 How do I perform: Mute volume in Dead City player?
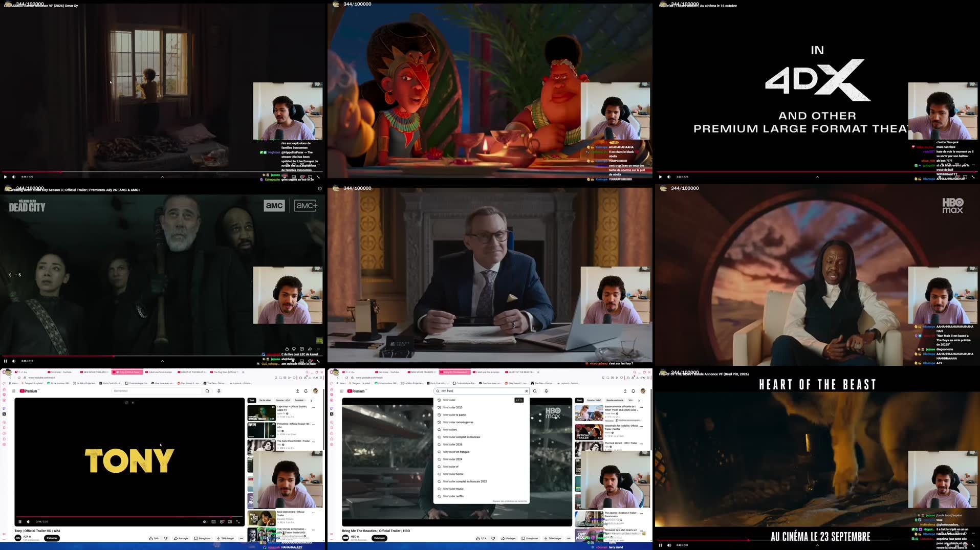(14, 361)
